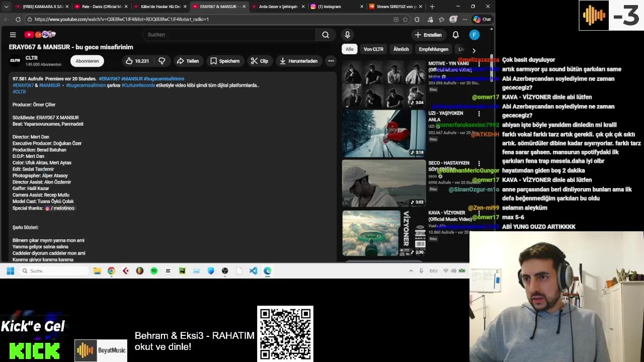Open browser settings three-dot menu

click(465, 19)
